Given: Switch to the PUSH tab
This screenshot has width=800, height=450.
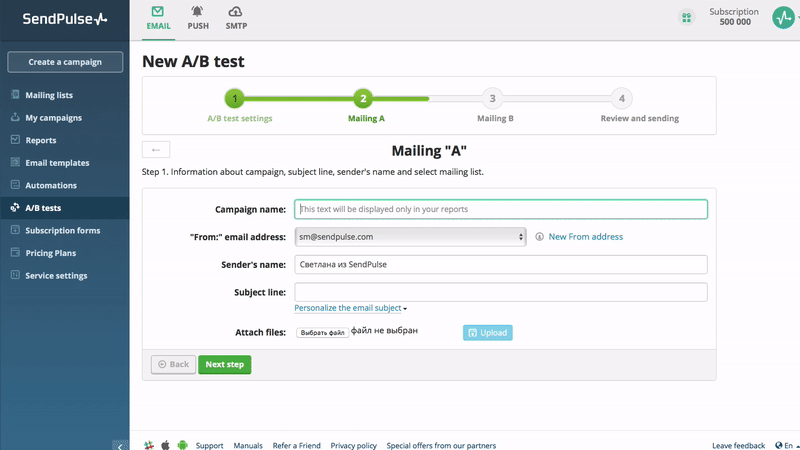Looking at the screenshot, I should 198,19.
